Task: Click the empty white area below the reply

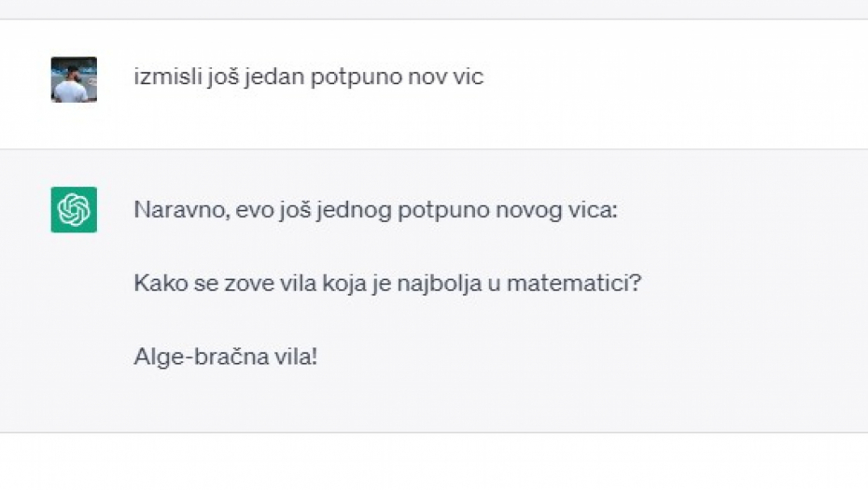Action: coord(434,461)
